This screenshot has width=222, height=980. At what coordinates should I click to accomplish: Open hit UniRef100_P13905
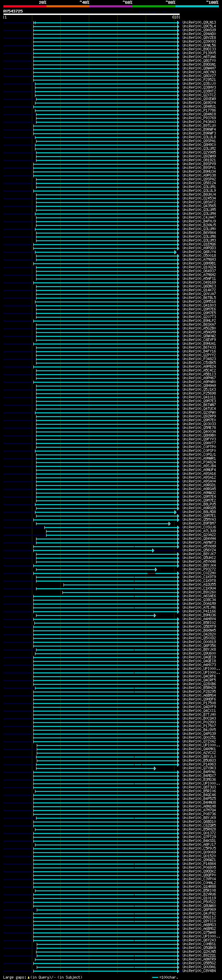click(x=199, y=53)
